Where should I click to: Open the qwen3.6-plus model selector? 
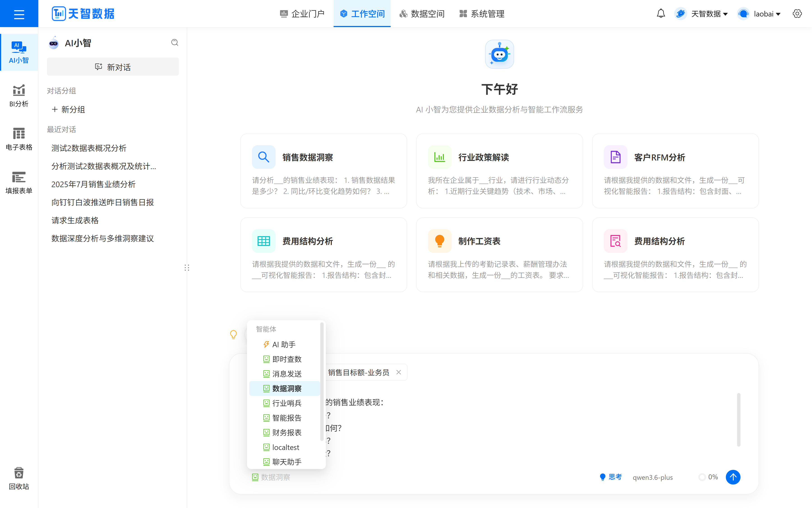point(653,477)
